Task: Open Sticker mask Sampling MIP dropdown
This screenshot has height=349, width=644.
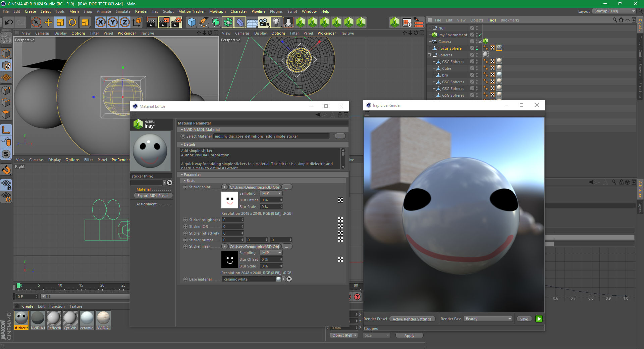Action: (x=271, y=253)
